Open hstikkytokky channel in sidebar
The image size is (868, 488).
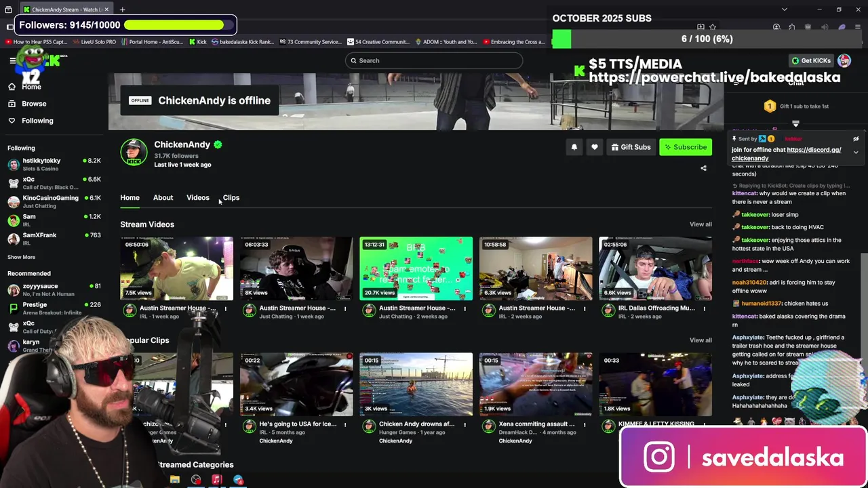tap(54, 164)
